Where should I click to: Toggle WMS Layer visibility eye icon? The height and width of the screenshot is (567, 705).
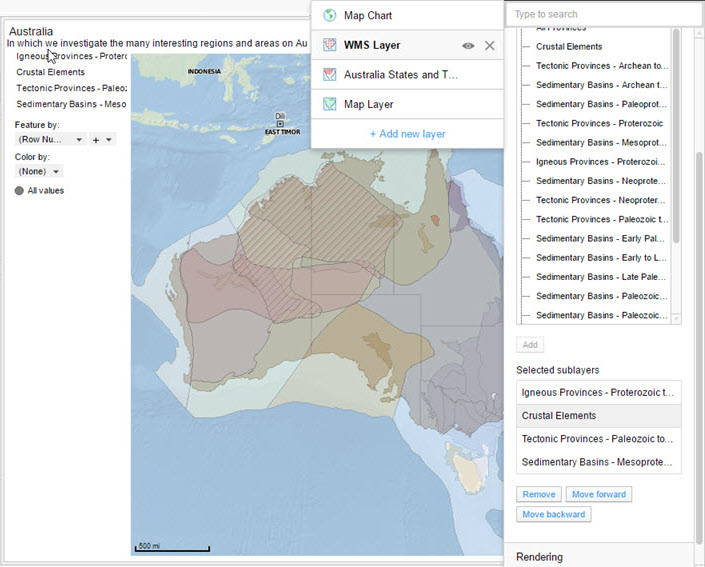click(x=468, y=45)
